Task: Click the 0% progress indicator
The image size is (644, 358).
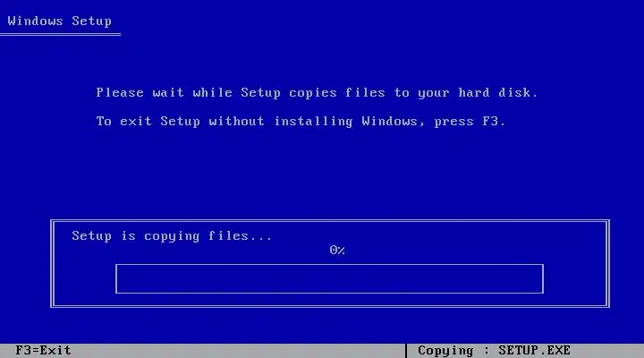Action: [337, 250]
